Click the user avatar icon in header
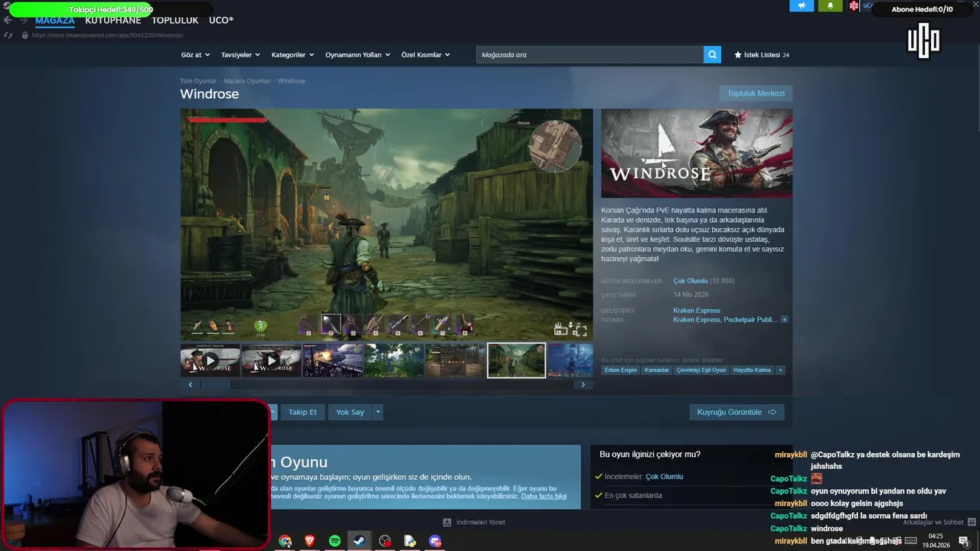The width and height of the screenshot is (980, 551). [854, 5]
